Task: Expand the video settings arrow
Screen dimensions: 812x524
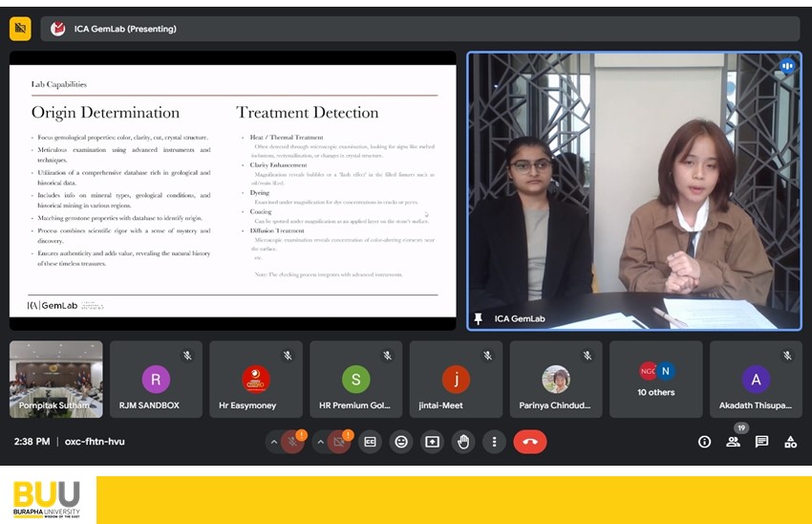Action: point(320,442)
